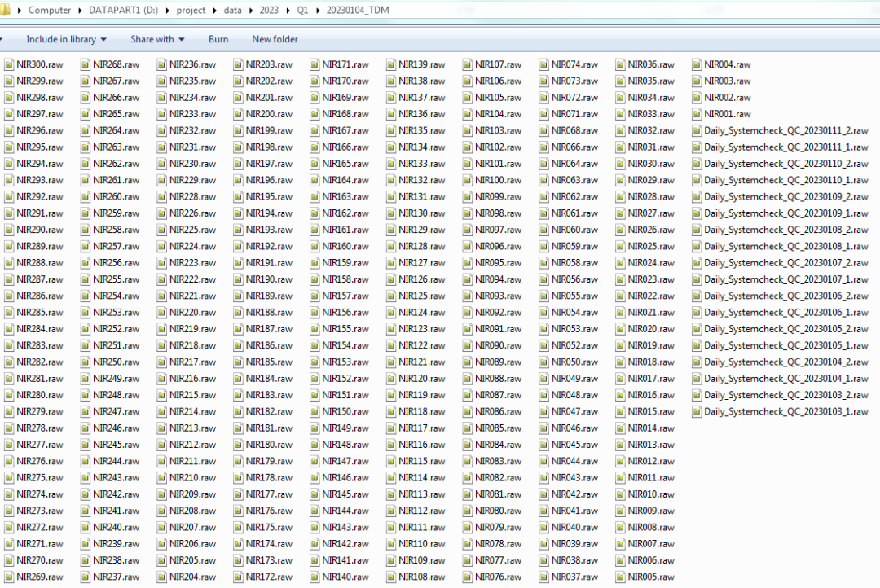The image size is (880, 588).
Task: Select the file name NIR090.raw
Action: [499, 345]
